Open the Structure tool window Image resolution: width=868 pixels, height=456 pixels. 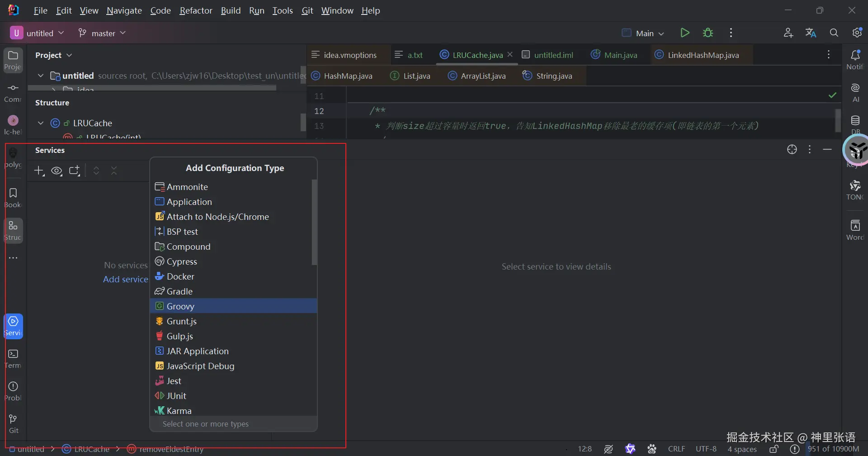click(x=13, y=231)
